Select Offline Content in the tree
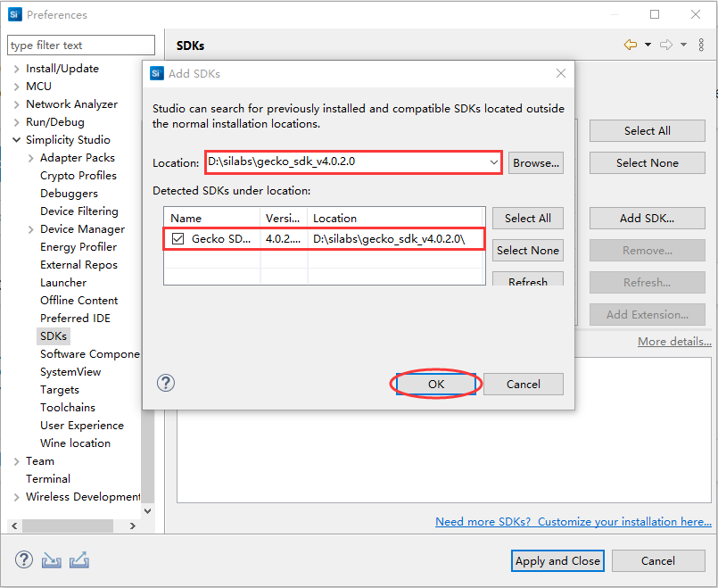Viewport: 718px width, 588px height. pos(78,301)
